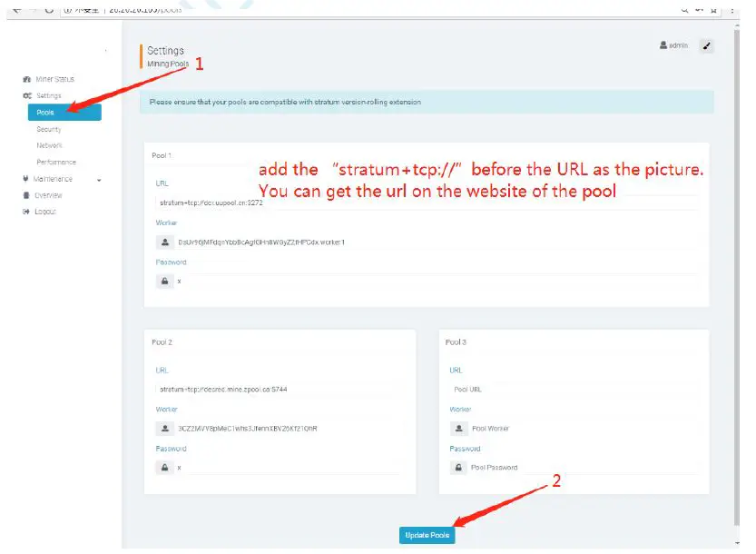Focus the Pool 2 Password field
The image size is (756, 554).
tap(290, 468)
